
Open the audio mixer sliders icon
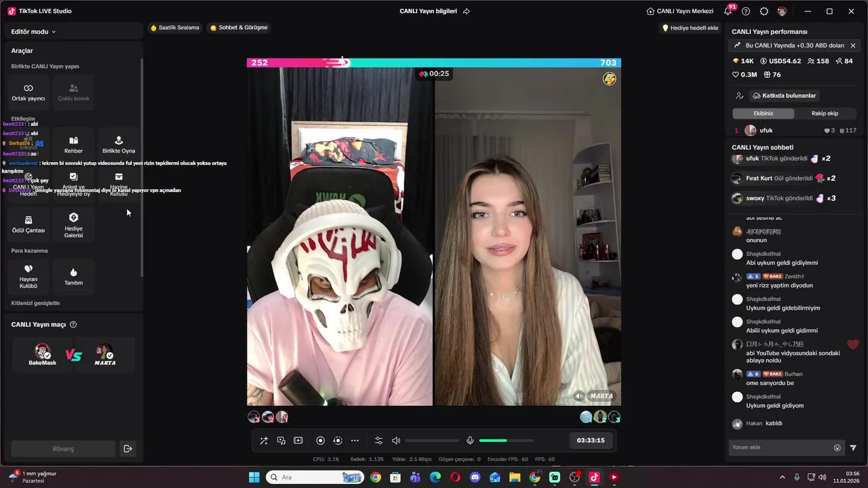click(x=378, y=441)
